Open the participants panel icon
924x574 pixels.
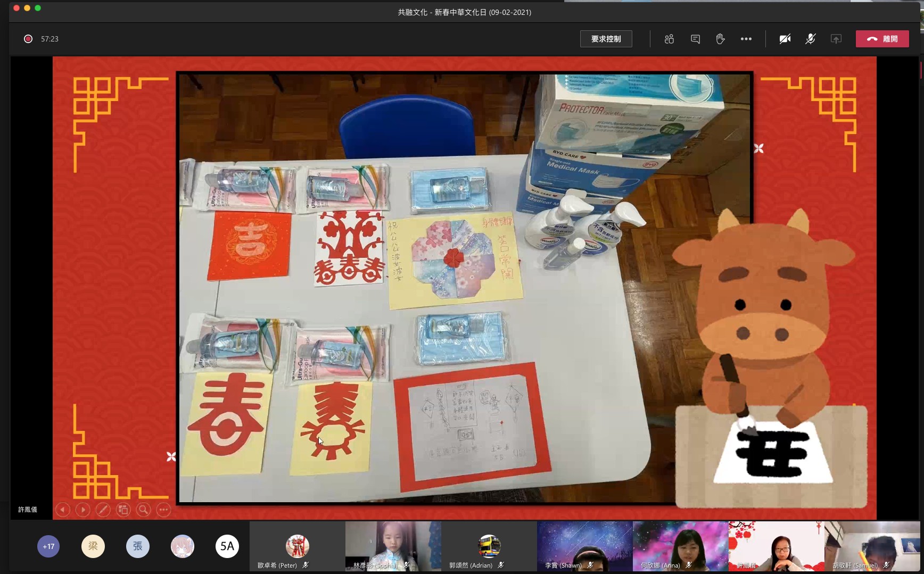tap(669, 39)
